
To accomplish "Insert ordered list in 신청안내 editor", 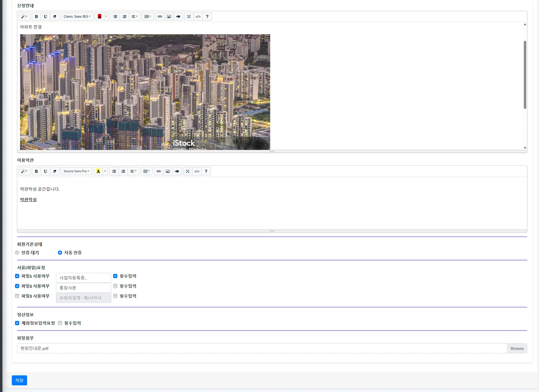I will coord(124,17).
